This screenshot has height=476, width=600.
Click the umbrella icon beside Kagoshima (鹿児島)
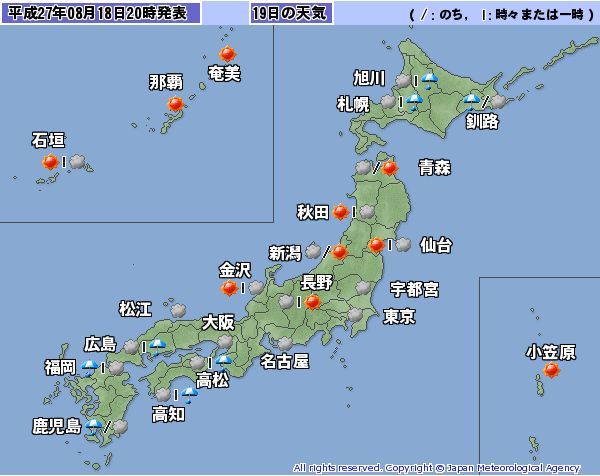[x=95, y=427]
